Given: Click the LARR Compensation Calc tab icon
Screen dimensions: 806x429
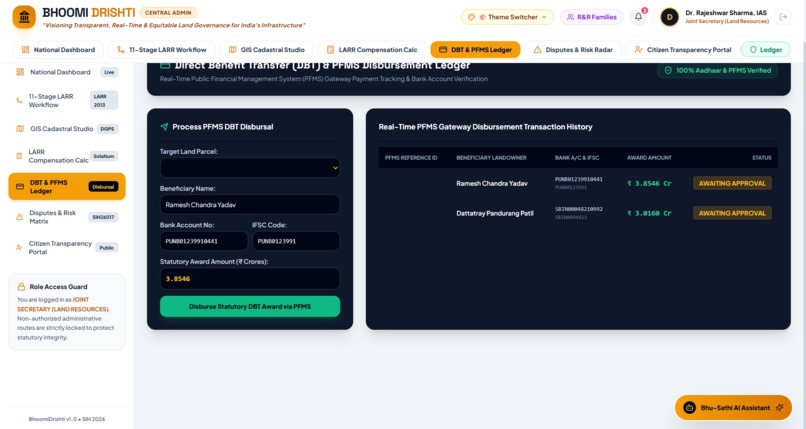Looking at the screenshot, I should [x=330, y=50].
